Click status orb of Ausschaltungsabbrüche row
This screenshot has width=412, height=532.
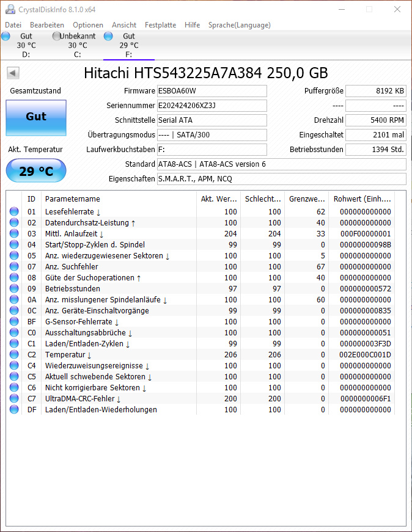tap(14, 332)
